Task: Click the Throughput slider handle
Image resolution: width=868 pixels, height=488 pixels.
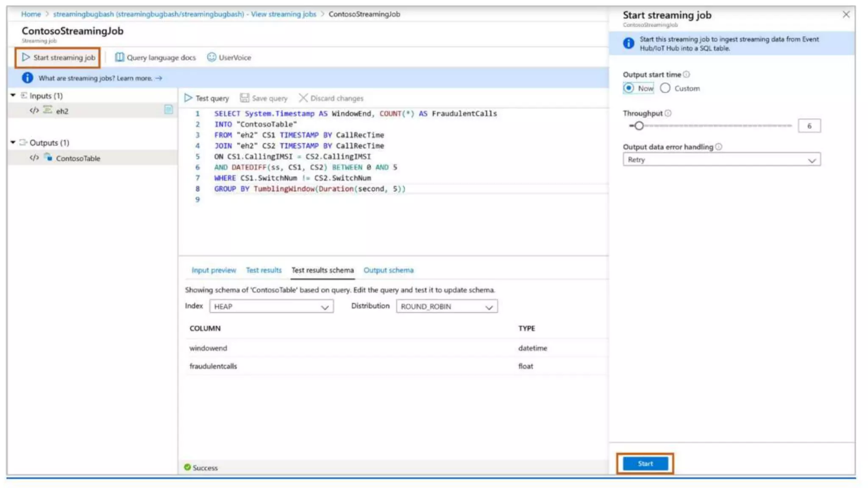Action: pos(639,126)
